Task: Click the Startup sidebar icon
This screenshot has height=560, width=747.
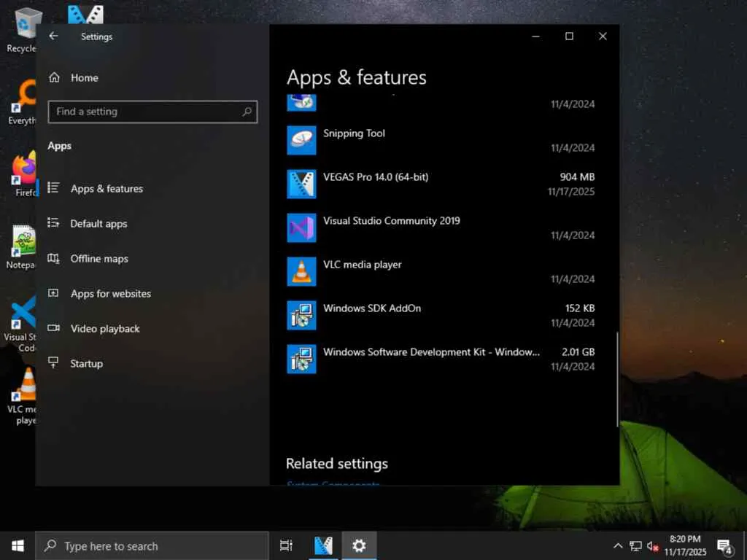Action: coord(53,363)
